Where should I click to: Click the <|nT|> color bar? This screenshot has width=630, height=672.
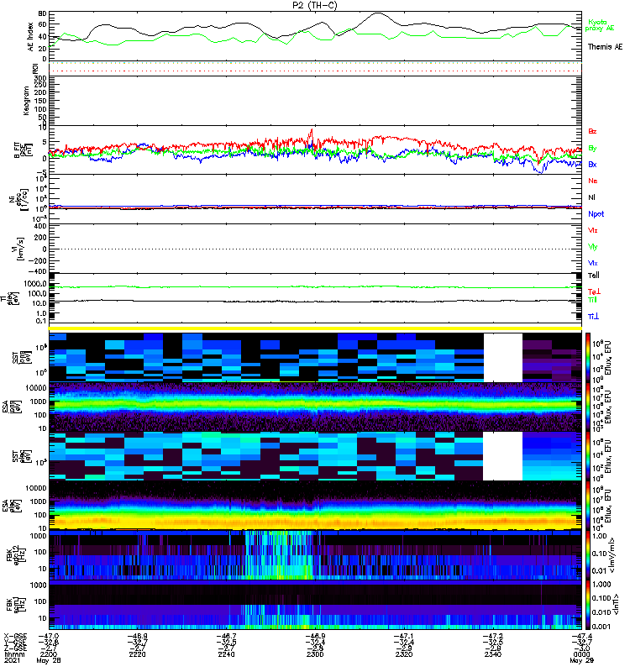click(x=588, y=605)
